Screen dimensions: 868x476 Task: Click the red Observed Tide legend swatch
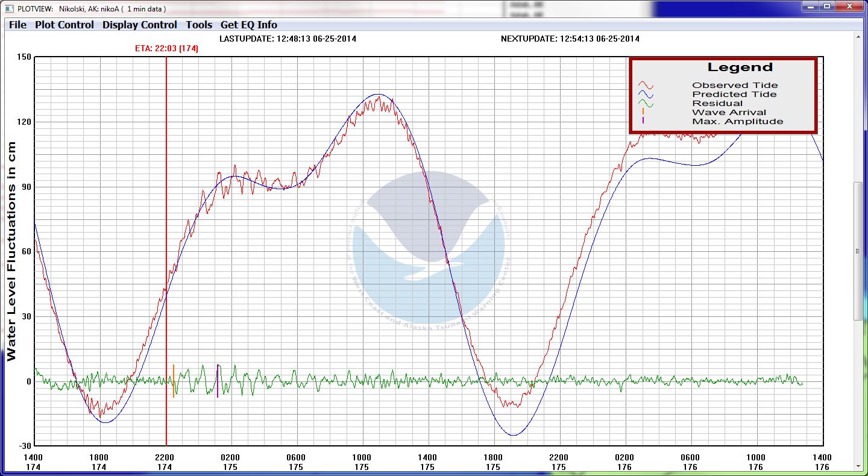[646, 86]
